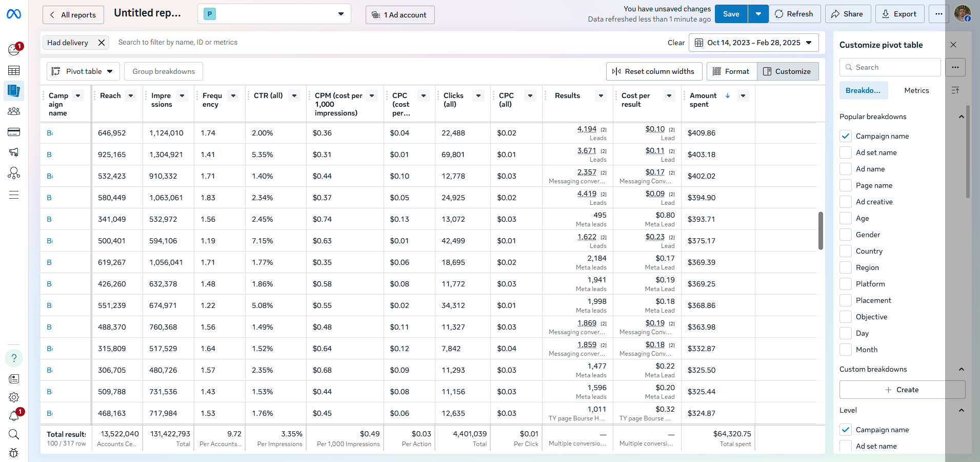Click the search magnifier in sidebar
Viewport: 980px width, 462px height.
pos(14,434)
